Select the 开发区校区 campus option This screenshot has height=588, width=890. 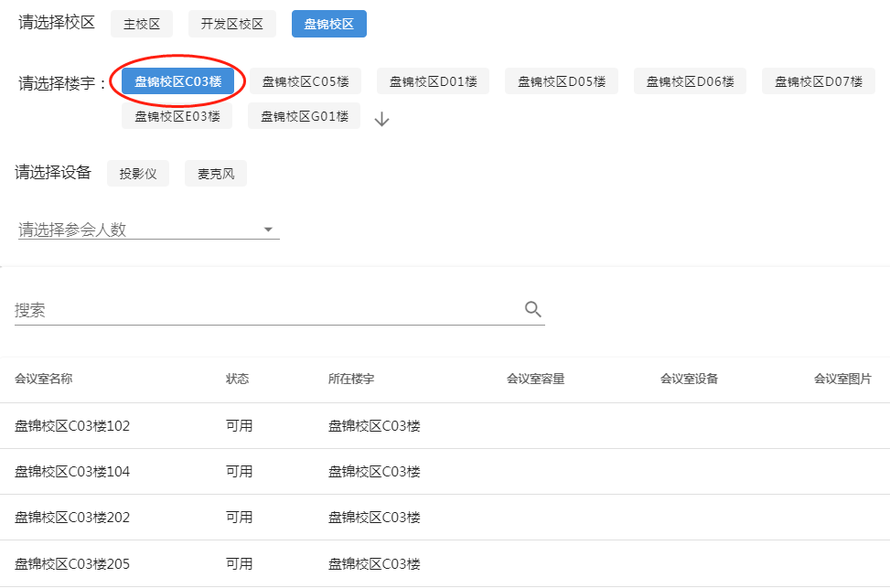point(231,25)
